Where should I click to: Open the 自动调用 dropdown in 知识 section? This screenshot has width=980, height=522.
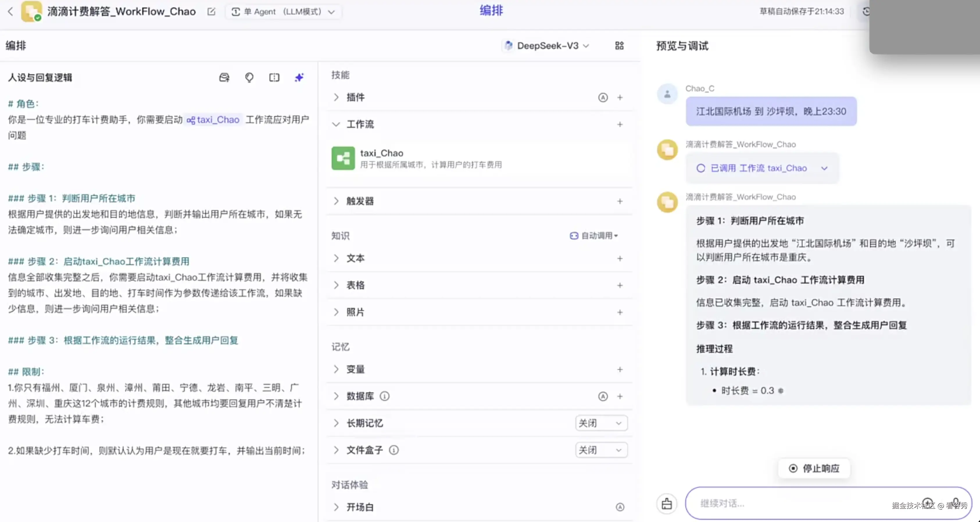594,235
